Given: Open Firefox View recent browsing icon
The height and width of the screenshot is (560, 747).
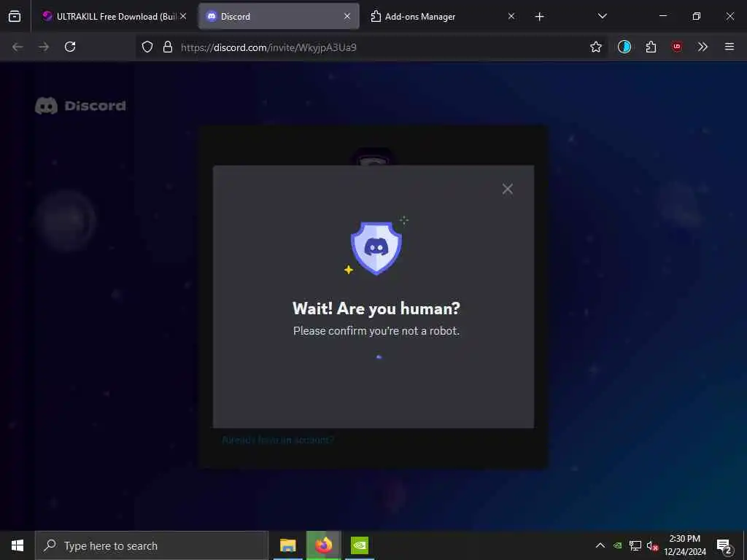Looking at the screenshot, I should click(x=15, y=16).
